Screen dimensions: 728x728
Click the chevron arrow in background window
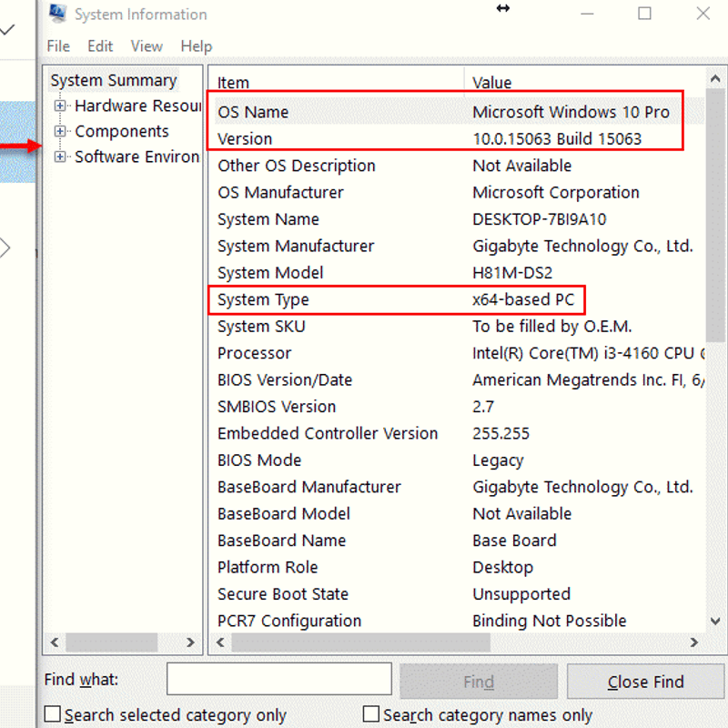(x=5, y=248)
